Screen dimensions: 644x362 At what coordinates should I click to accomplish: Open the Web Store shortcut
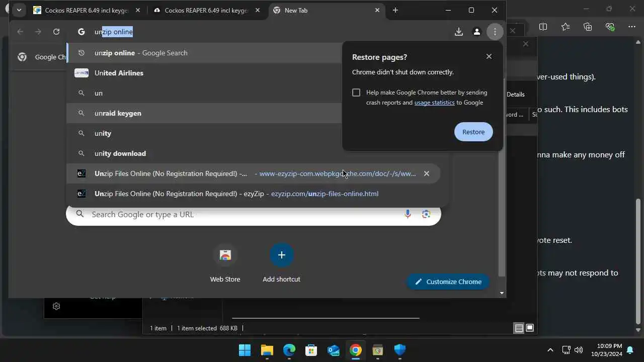[x=225, y=263]
